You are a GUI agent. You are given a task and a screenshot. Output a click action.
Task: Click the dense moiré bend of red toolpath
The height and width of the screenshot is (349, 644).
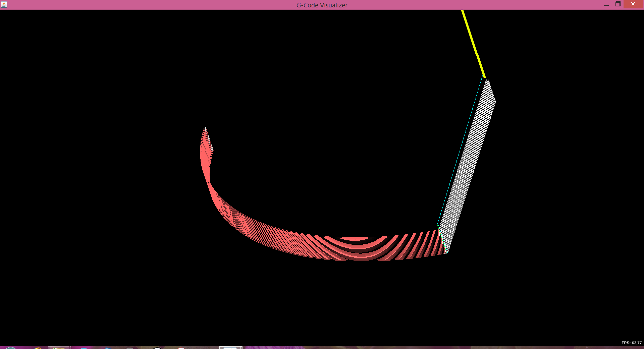[x=231, y=215]
